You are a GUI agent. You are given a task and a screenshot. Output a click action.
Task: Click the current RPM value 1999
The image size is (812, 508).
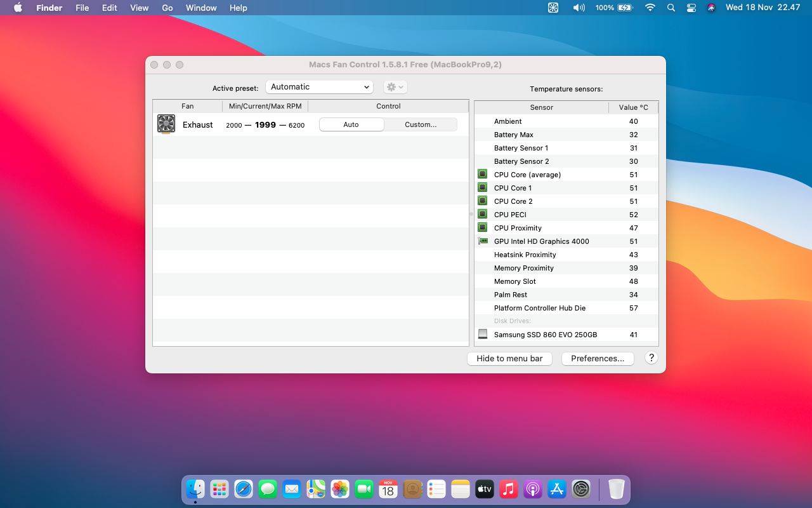265,125
